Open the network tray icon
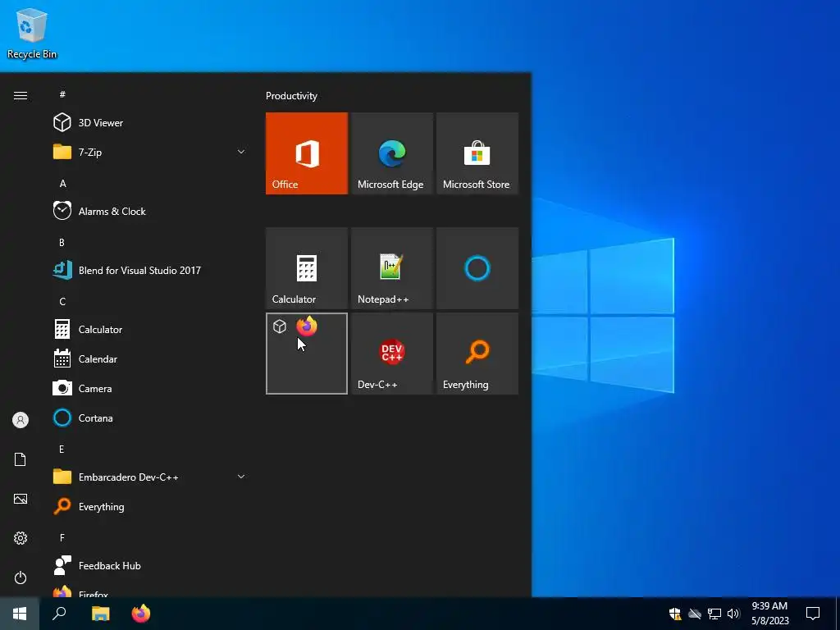Image resolution: width=840 pixels, height=630 pixels. [714, 614]
